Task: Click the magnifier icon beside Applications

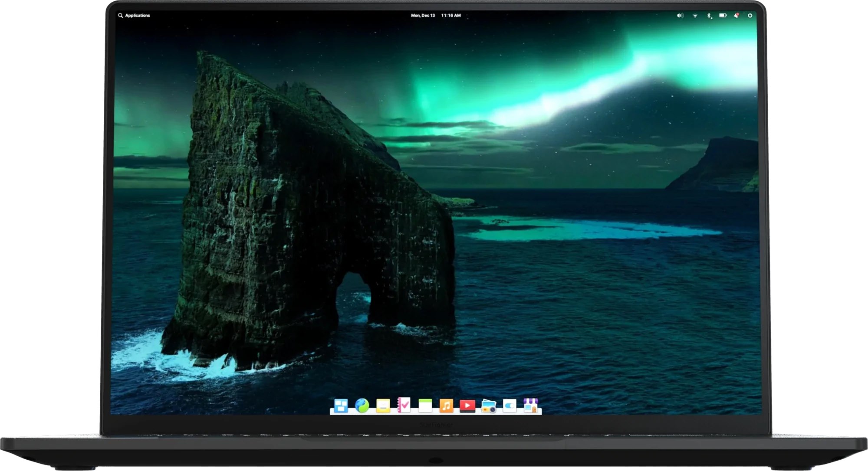Action: 120,16
